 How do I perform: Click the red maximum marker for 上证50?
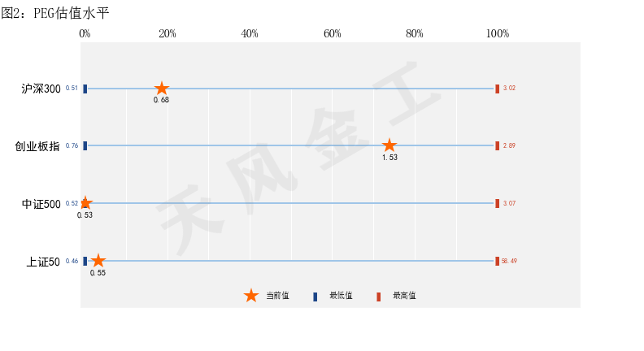497,261
